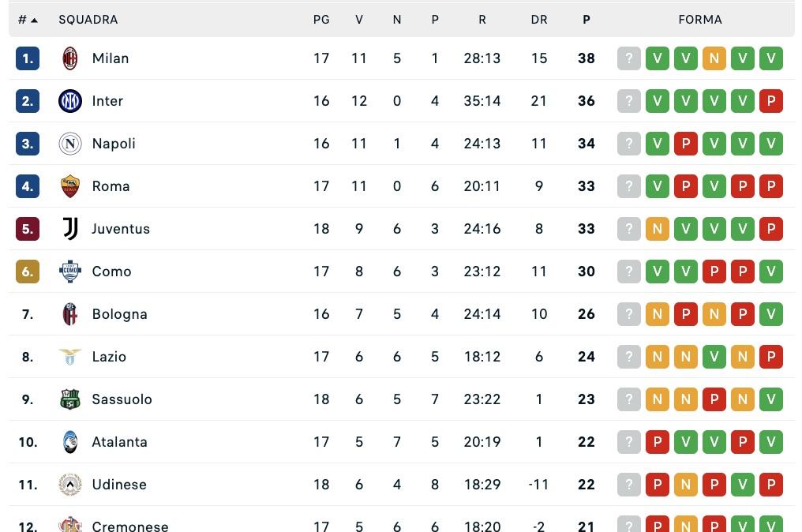
Task: Reveal Milan's upcoming match question mark
Action: tap(629, 58)
